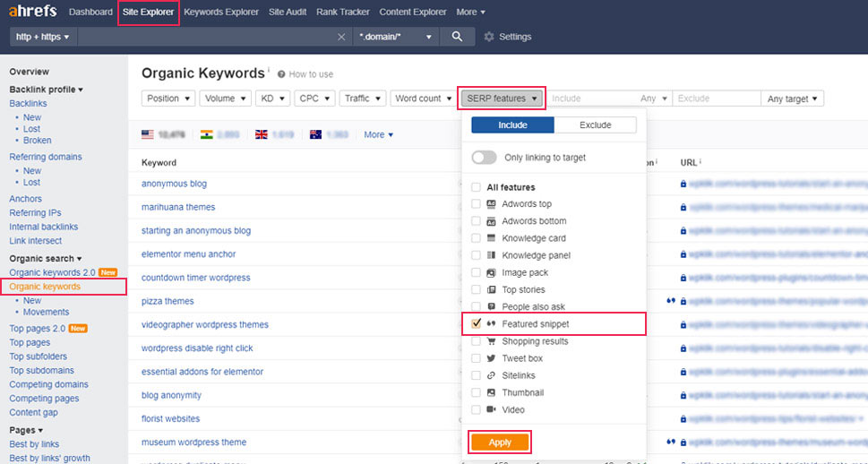The width and height of the screenshot is (868, 464).
Task: Click the Shopping results cart icon
Action: [491, 341]
